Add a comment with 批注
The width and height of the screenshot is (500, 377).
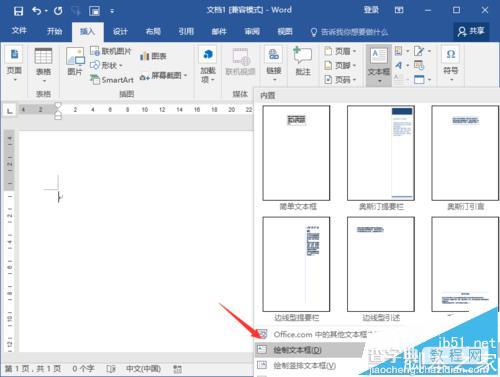click(x=303, y=61)
